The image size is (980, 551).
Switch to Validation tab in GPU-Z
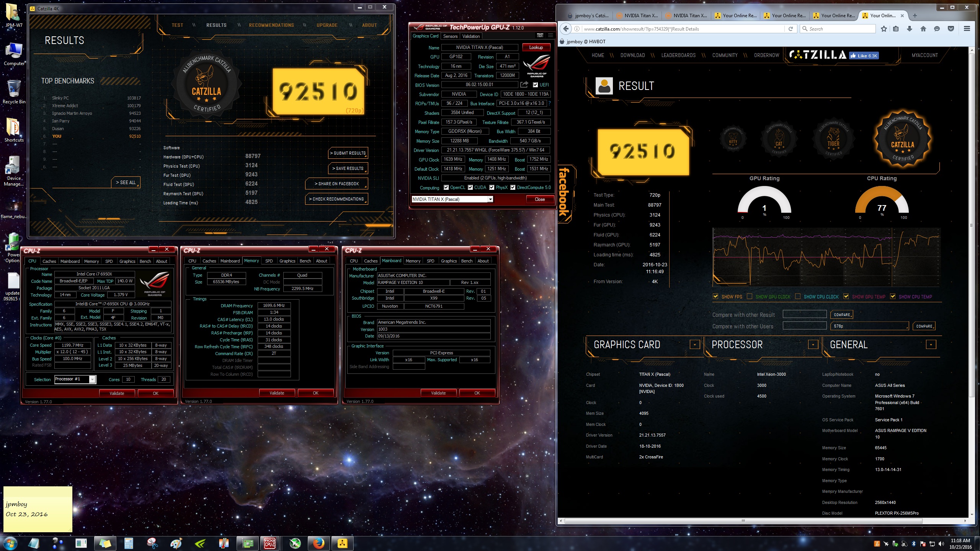coord(471,36)
